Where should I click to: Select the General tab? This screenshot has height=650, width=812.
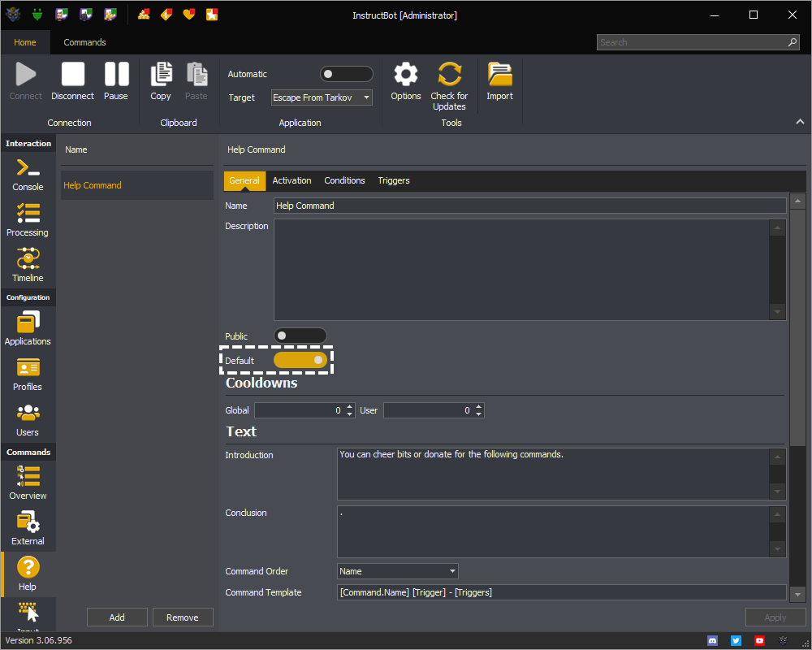[x=244, y=180]
